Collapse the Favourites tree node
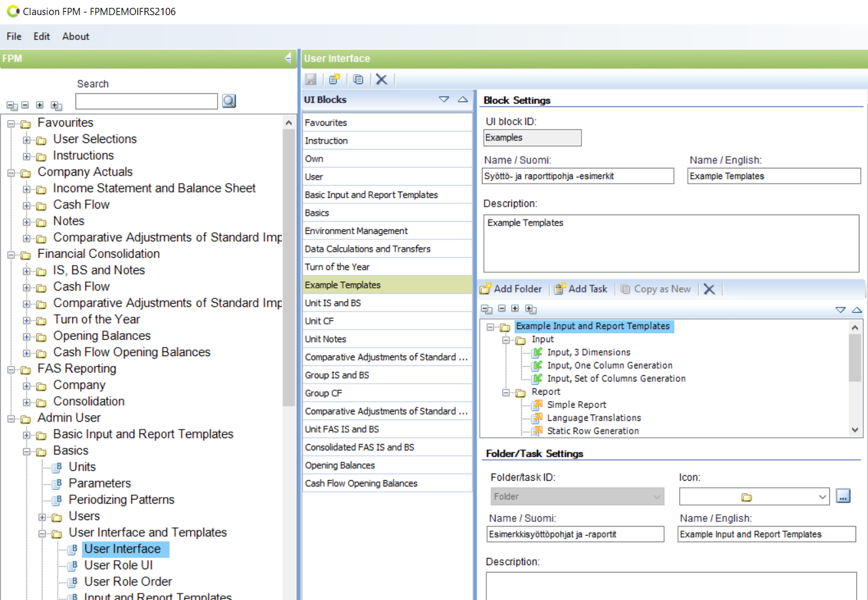The height and width of the screenshot is (600, 868). pos(11,123)
